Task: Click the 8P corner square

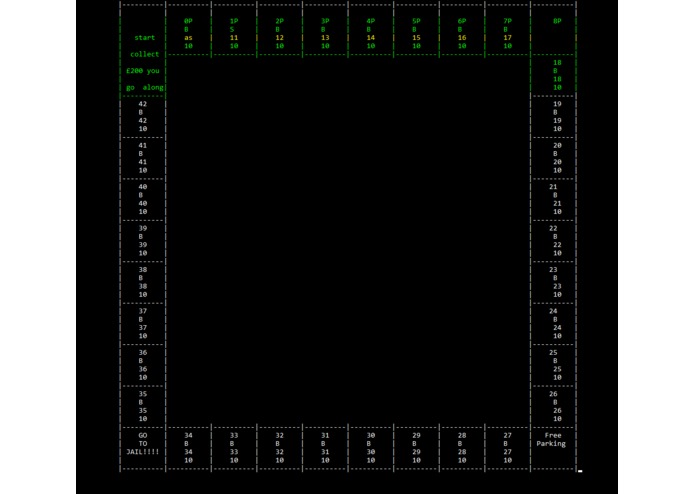Action: [554, 30]
